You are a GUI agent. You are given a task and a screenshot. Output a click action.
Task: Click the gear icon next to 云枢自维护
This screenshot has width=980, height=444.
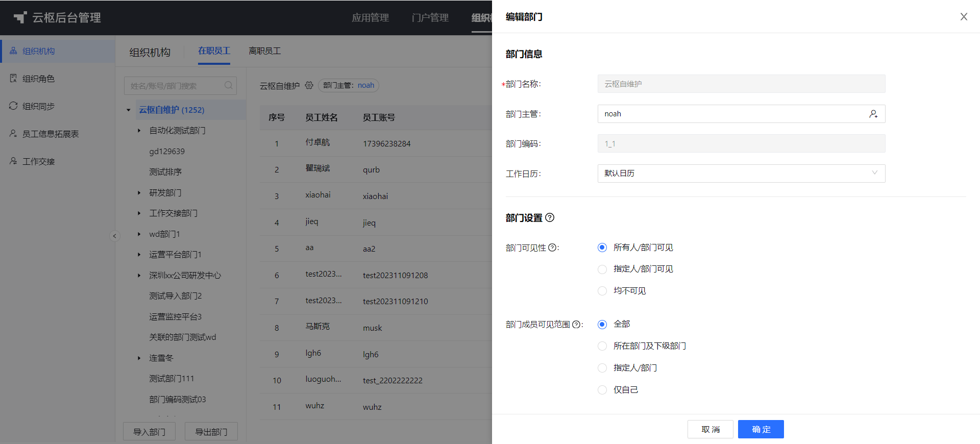[309, 85]
